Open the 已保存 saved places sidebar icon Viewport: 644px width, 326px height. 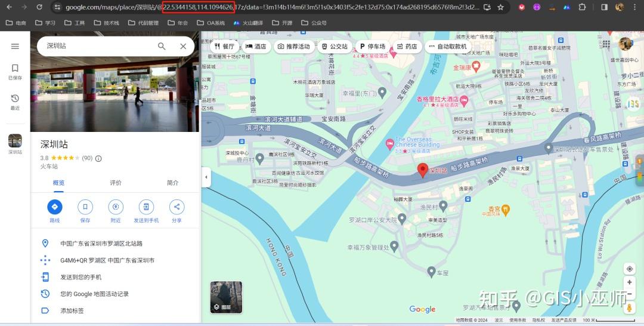[x=15, y=72]
